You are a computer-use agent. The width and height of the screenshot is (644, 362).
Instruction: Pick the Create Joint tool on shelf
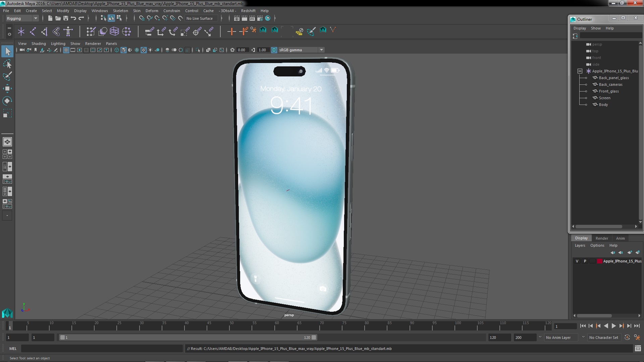[33, 32]
